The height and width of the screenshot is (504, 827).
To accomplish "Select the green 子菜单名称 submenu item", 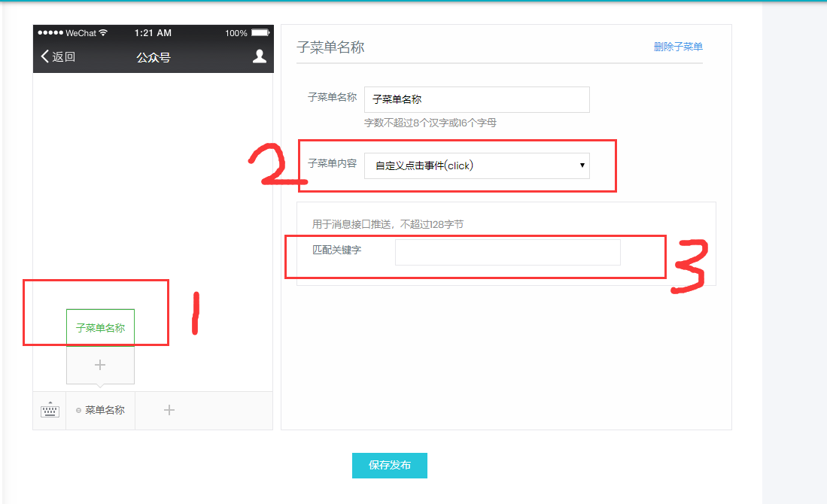I will coord(100,328).
